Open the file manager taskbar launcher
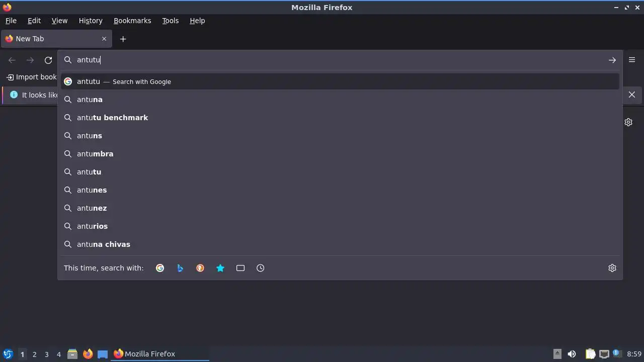The image size is (644, 362). (x=72, y=354)
